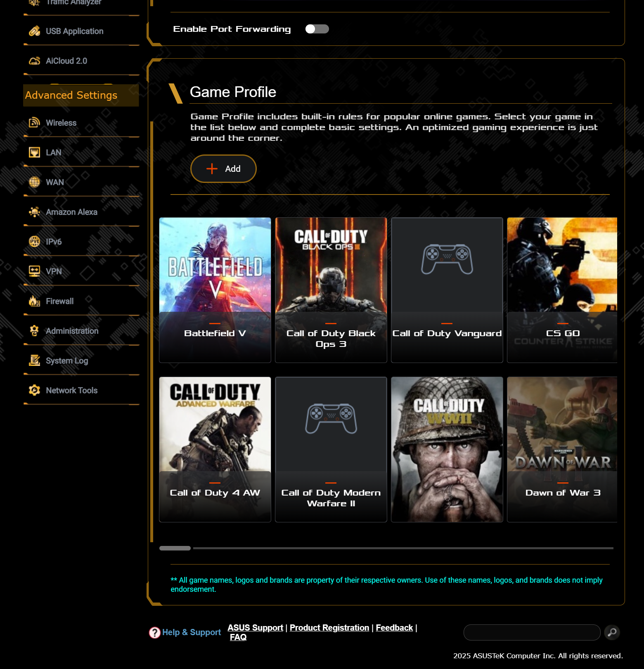Screen dimensions: 644x669
Task: Open Amazon Alexa settings
Action: pyautogui.click(x=81, y=212)
